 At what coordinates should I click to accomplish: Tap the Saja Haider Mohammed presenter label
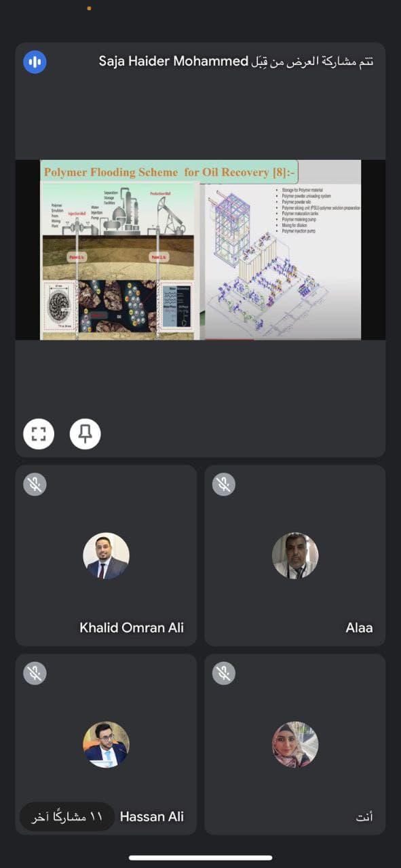click(236, 62)
